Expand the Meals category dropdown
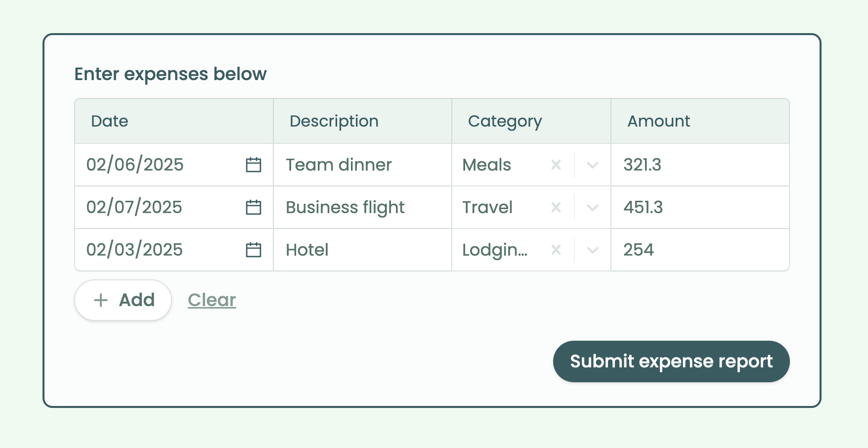The width and height of the screenshot is (868, 448). pos(593,165)
